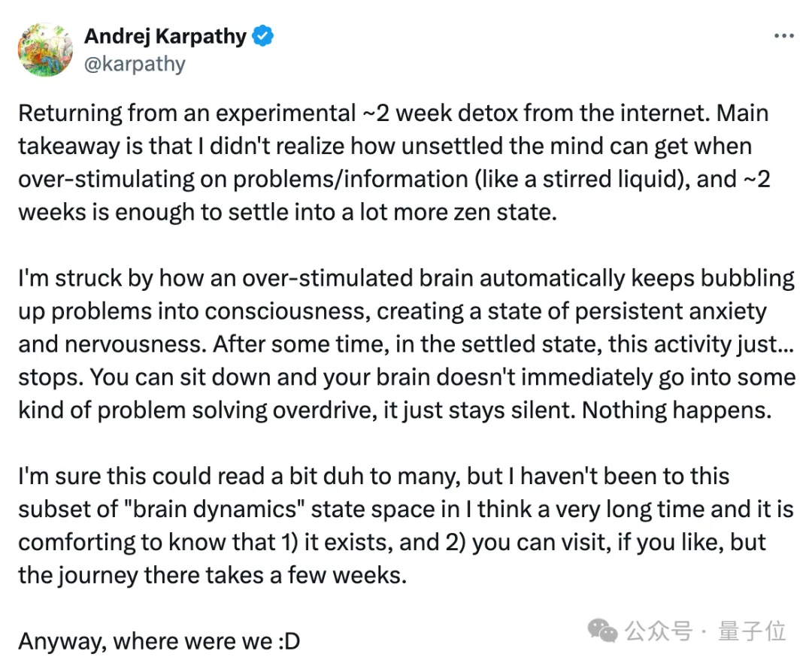
Task: Click the 公众号 watermark label
Action: click(x=659, y=631)
